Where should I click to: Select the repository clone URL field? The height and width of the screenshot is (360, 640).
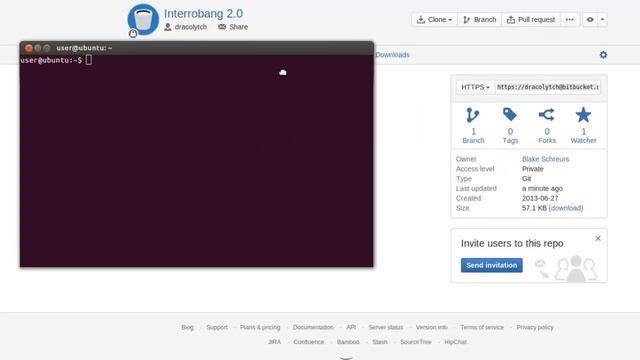547,87
